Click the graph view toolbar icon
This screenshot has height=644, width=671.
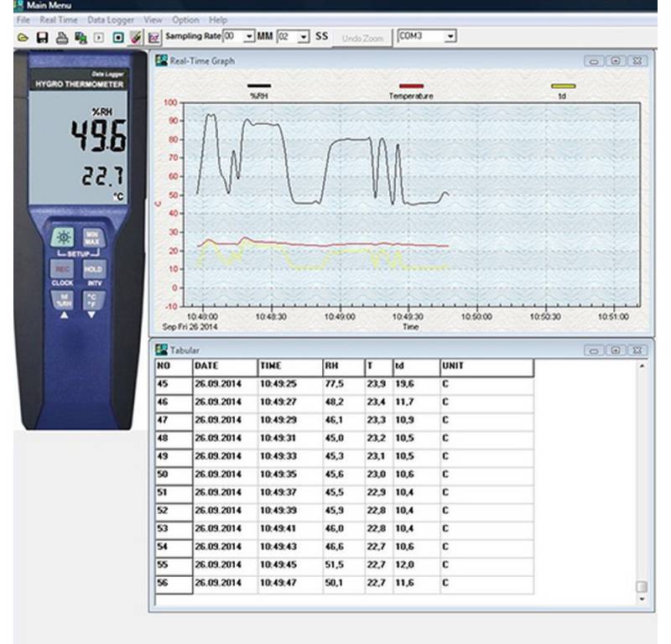(153, 38)
